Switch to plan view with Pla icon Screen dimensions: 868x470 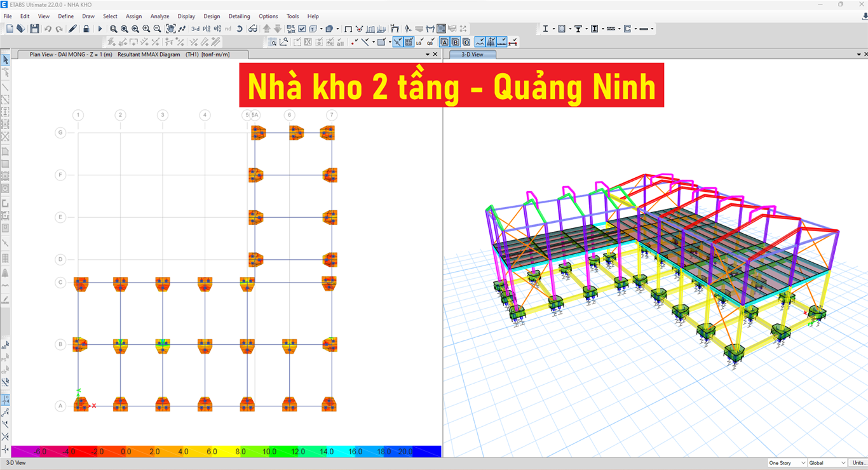[207, 29]
